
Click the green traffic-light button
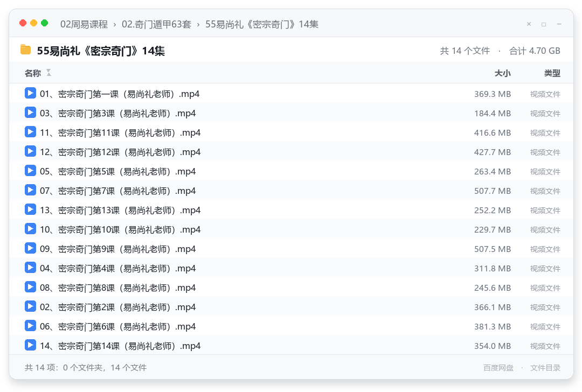point(44,23)
